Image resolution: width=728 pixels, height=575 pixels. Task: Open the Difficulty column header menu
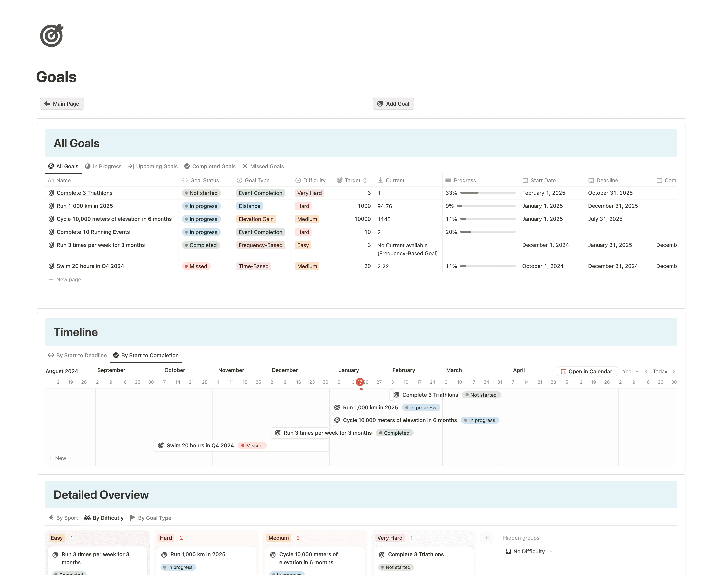(x=314, y=180)
